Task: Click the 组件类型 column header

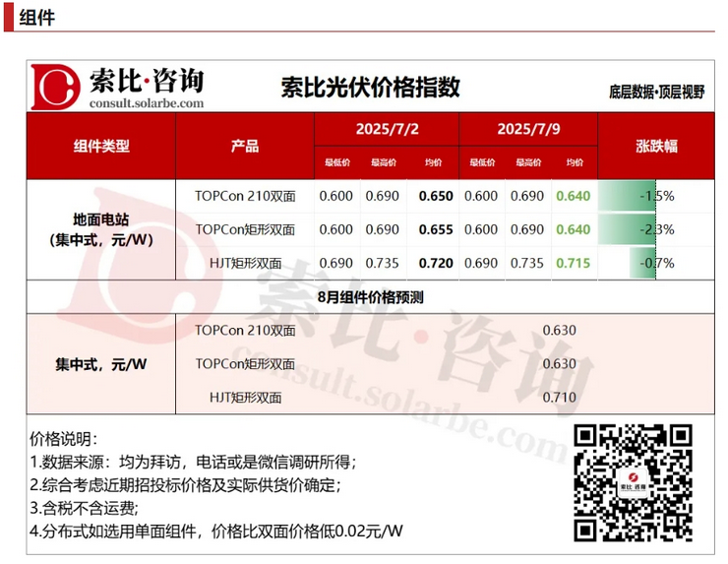Action: [x=101, y=146]
